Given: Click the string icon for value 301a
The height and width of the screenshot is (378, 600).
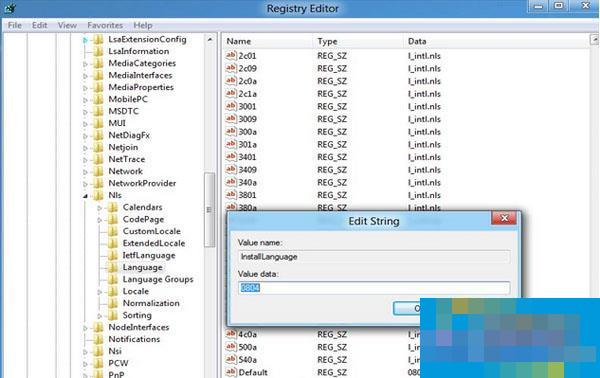Looking at the screenshot, I should coord(231,144).
